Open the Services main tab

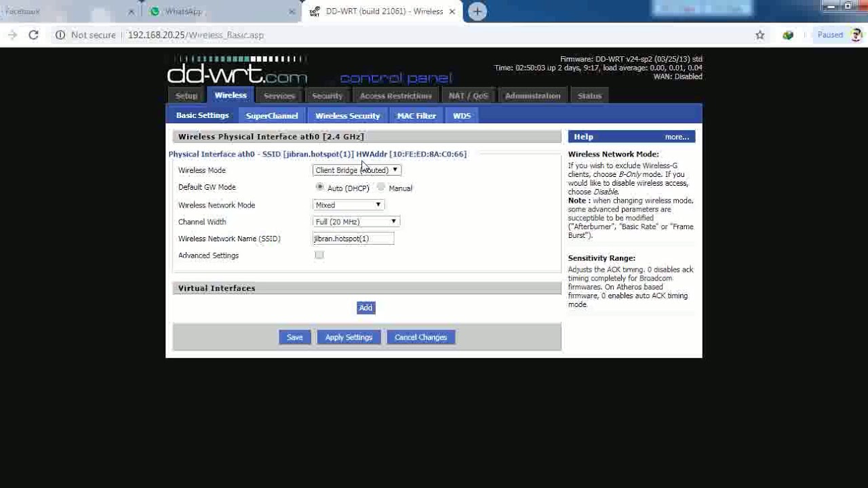pos(279,96)
